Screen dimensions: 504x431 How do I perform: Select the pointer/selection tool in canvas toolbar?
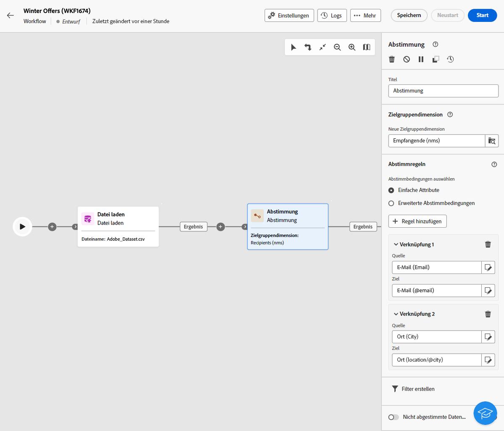[293, 47]
